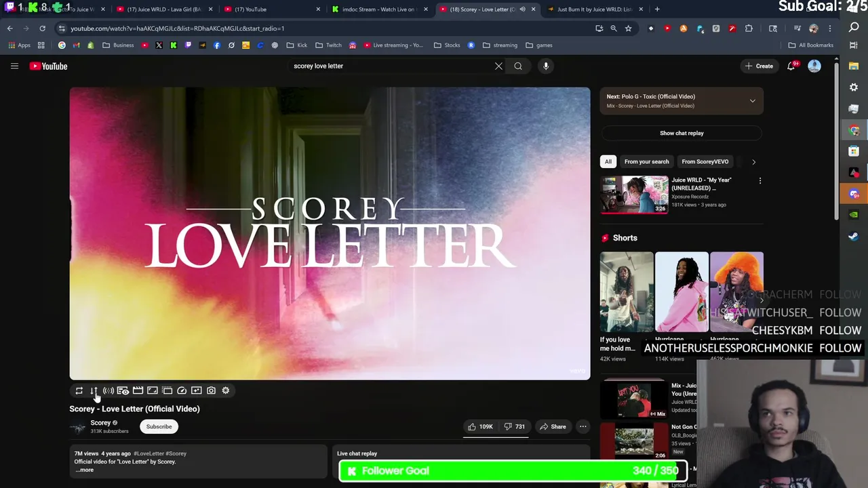The image size is (868, 488).
Task: Open the All Bookmarks folder
Action: (811, 45)
